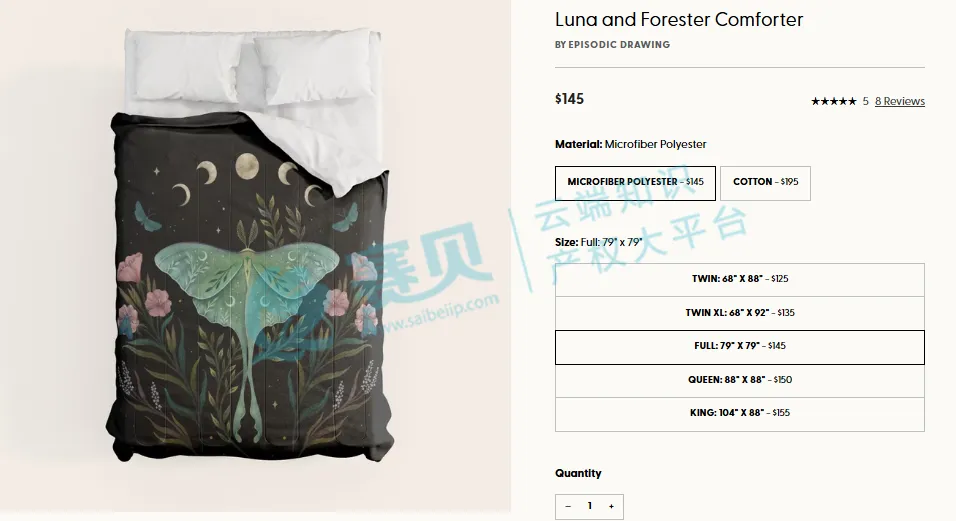Click the Size: Full label

tap(599, 242)
